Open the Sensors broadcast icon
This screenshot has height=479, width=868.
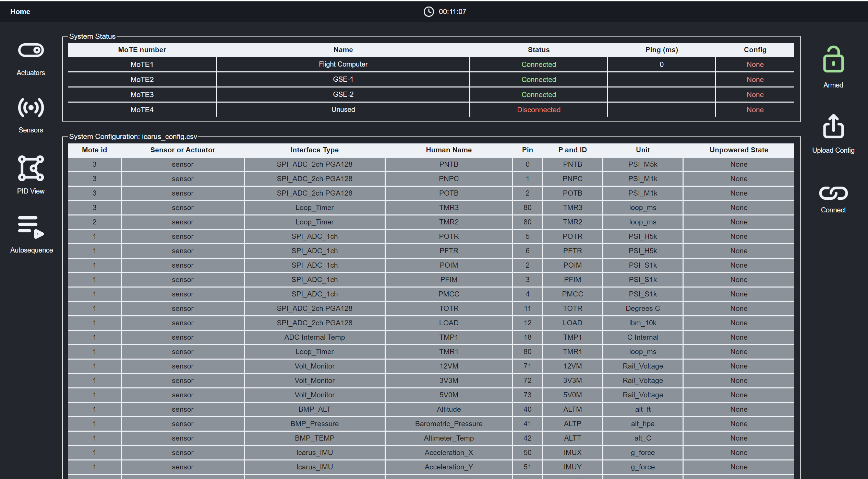click(x=31, y=108)
